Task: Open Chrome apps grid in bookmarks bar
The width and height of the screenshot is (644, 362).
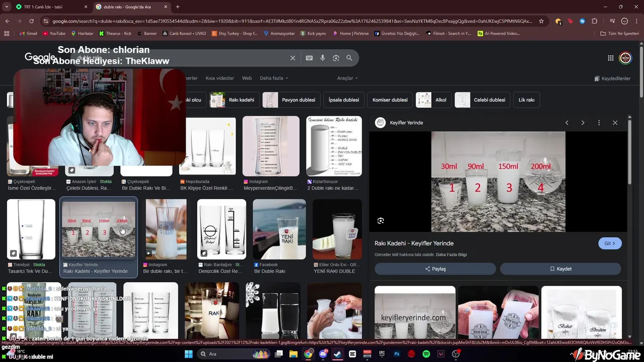Action: tap(7, 34)
